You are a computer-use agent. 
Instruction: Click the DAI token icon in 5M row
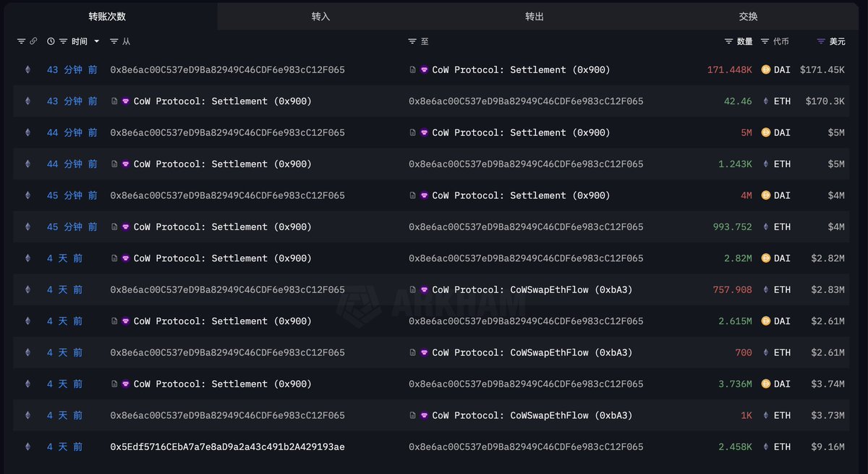(x=766, y=133)
